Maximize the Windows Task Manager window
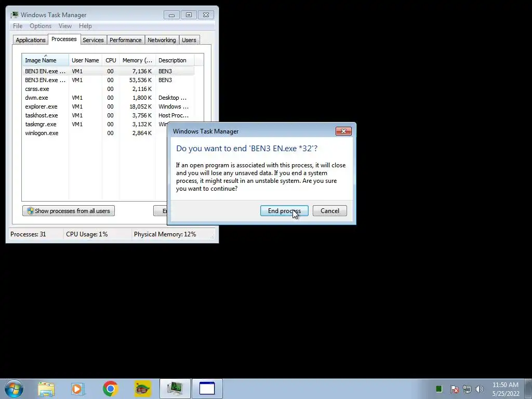Screen dimensions: 532x399 pyautogui.click(x=189, y=15)
